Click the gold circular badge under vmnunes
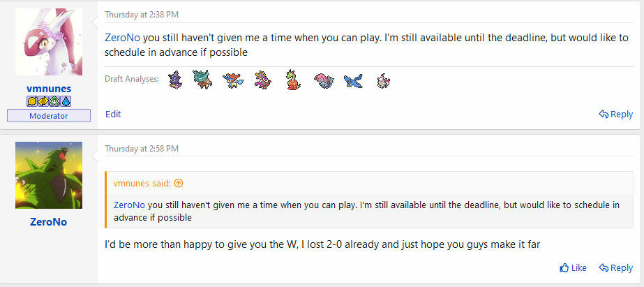 (32, 101)
